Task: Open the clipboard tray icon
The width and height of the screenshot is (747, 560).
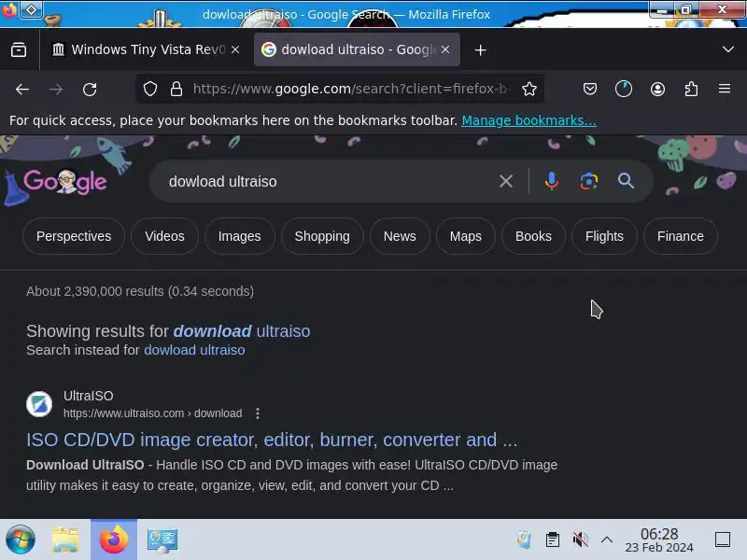Action: 553,539
